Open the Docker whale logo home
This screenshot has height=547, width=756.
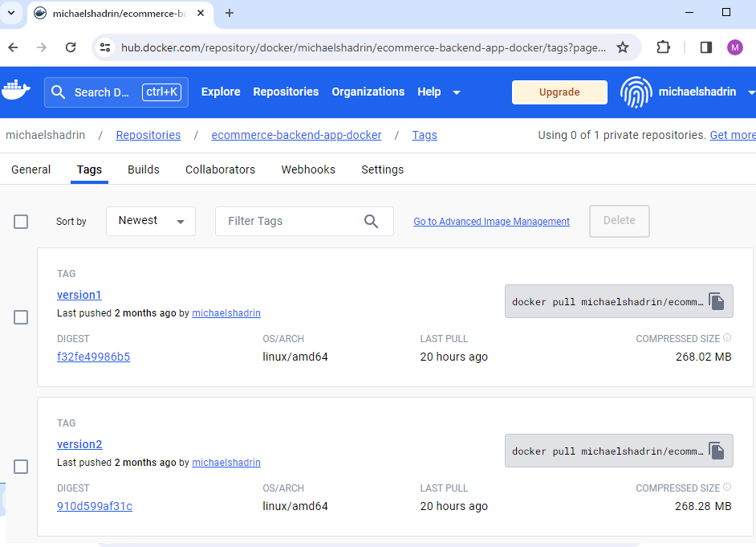click(16, 90)
